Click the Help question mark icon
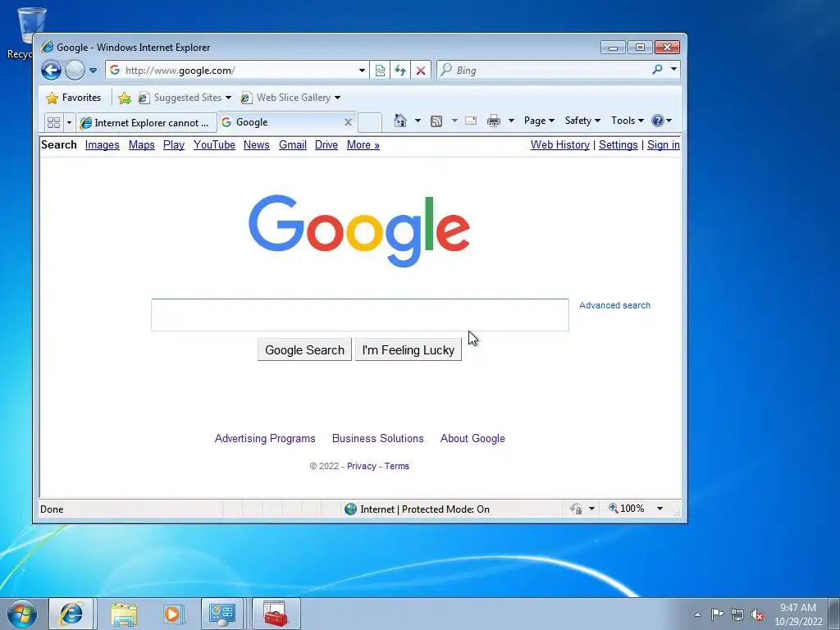This screenshot has width=840, height=630. click(658, 121)
